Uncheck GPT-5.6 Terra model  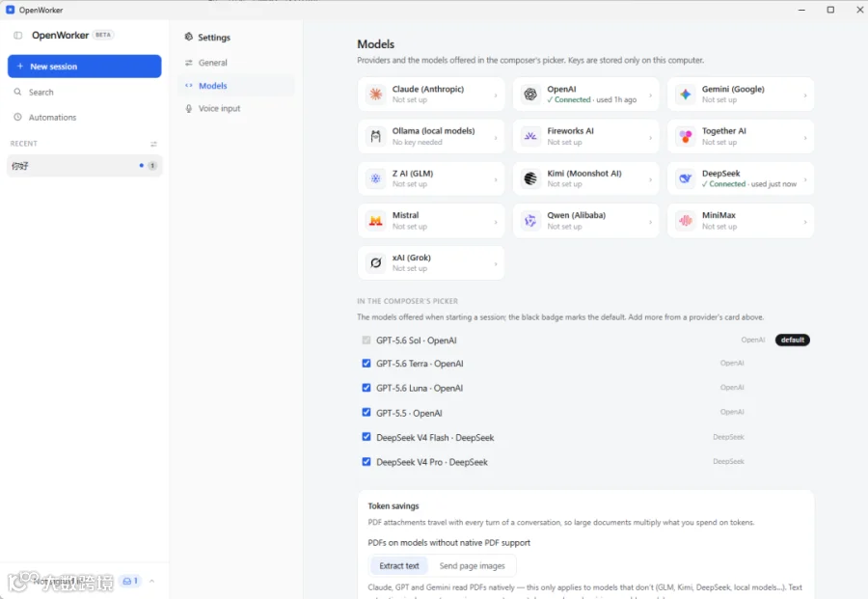coord(366,364)
